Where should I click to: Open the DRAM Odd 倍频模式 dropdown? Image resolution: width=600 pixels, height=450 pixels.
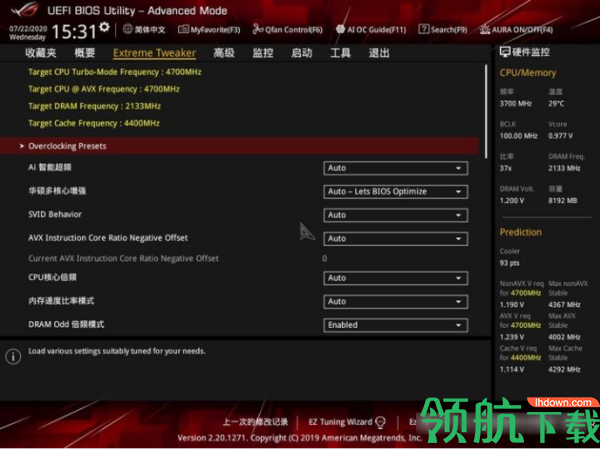coord(395,325)
